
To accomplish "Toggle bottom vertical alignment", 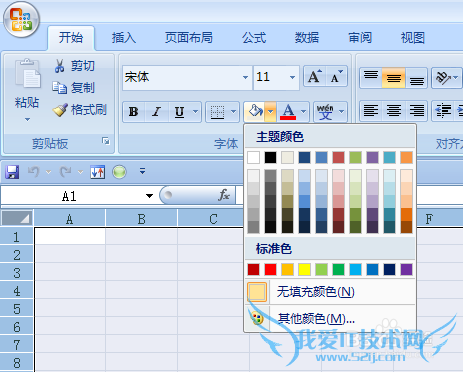I will coord(416,78).
